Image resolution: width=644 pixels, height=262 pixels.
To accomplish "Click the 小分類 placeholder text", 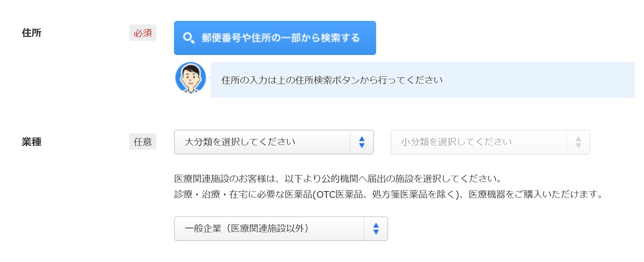I will pyautogui.click(x=456, y=142).
